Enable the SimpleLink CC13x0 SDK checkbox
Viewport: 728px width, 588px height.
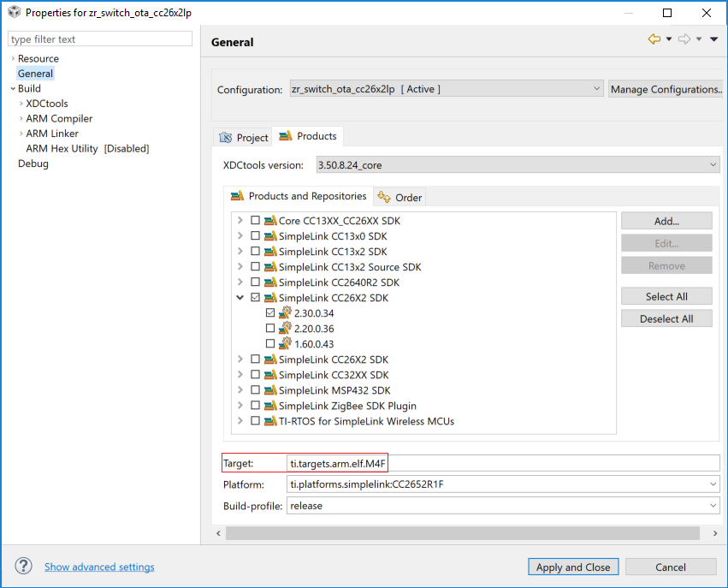[x=255, y=236]
